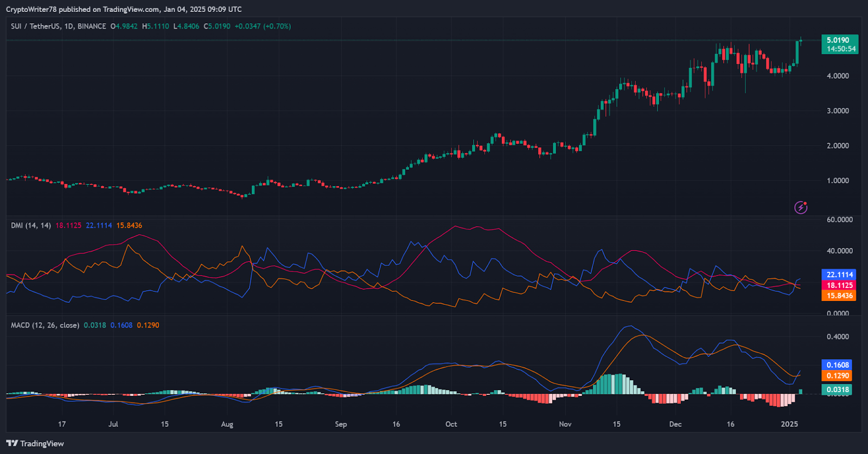Click the CryptoWriter78 published header text
The image size is (868, 454).
[x=124, y=9]
